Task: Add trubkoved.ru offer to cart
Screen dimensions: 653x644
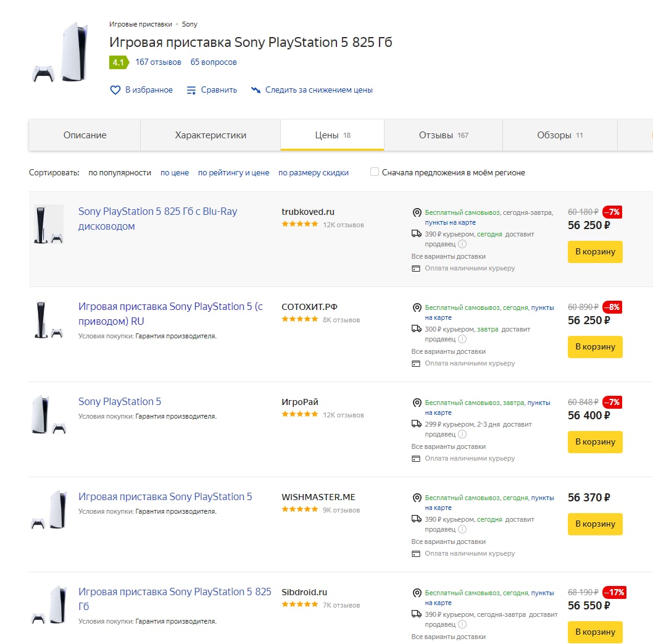Action: 595,251
